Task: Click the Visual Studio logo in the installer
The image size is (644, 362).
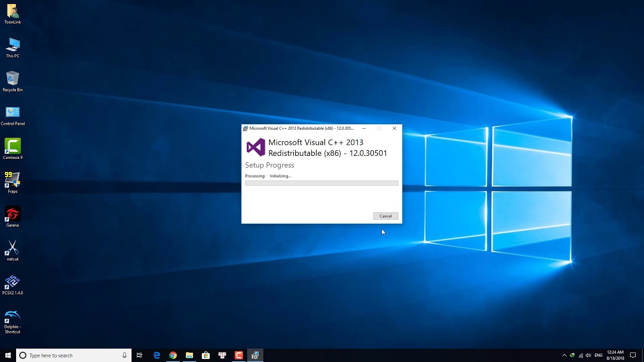Action: [x=256, y=147]
